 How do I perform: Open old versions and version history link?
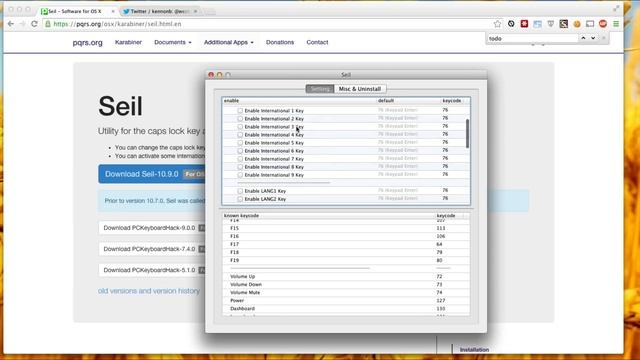pos(149,291)
